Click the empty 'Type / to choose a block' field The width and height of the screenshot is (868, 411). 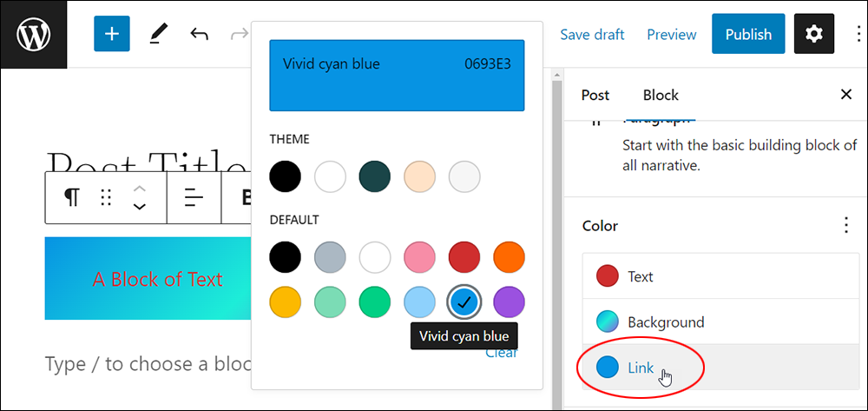pos(148,364)
